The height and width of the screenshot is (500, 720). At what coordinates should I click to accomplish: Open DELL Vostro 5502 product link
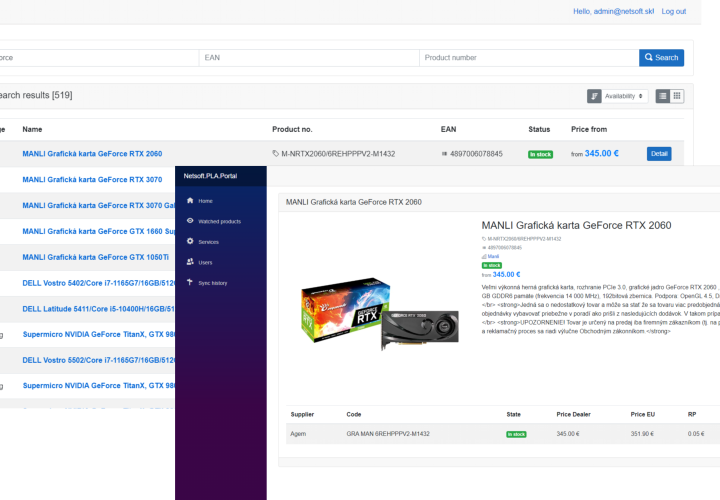pos(99,360)
